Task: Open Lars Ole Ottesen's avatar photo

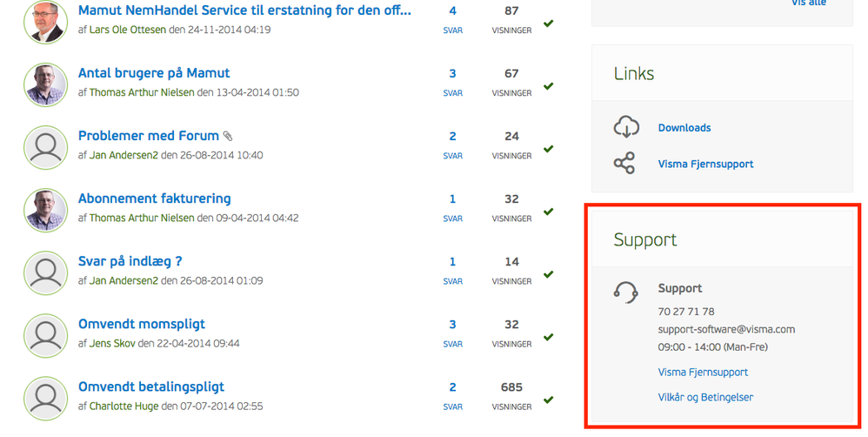Action: coord(46,21)
